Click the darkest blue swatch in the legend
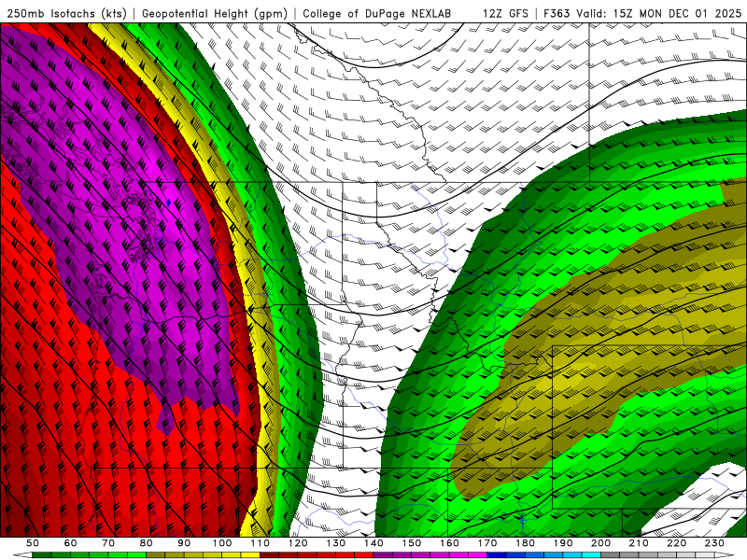 pyautogui.click(x=497, y=555)
